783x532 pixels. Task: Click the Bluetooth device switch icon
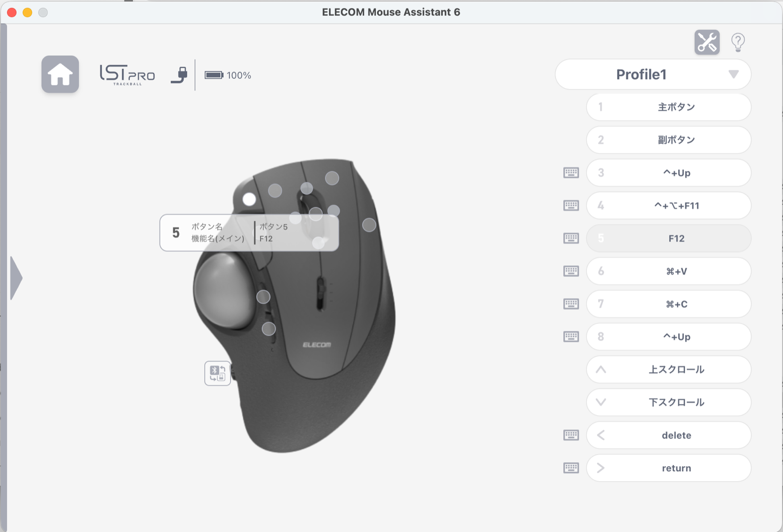tap(217, 373)
